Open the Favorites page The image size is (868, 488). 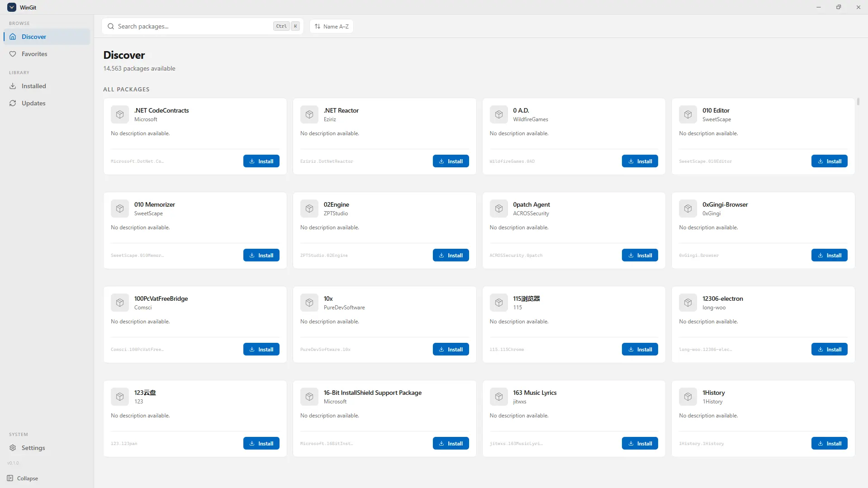click(x=47, y=54)
